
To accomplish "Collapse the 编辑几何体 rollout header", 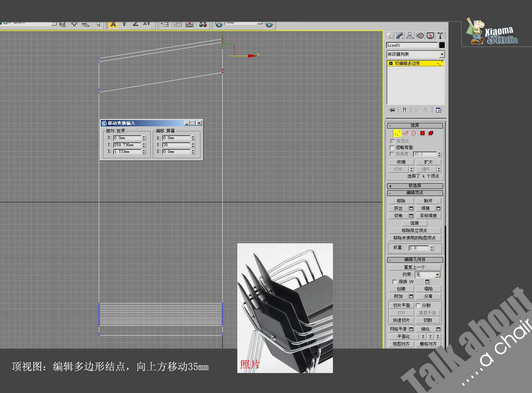I will click(x=414, y=260).
